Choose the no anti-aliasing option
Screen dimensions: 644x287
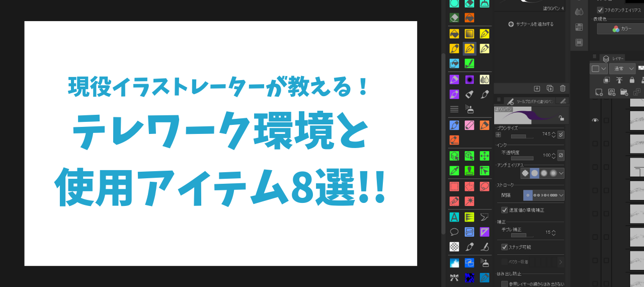click(525, 173)
